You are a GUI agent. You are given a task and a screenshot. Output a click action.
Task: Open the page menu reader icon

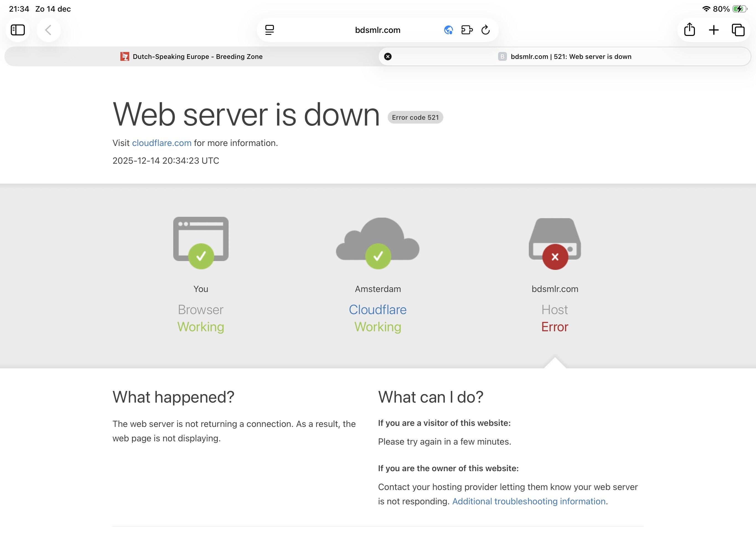[x=269, y=30]
